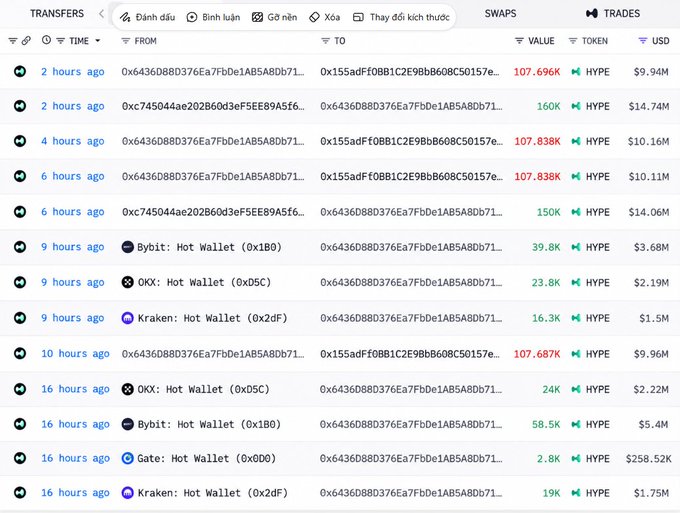Open Kraken Hot Wallet in the 16.3K row

pyautogui.click(x=212, y=318)
